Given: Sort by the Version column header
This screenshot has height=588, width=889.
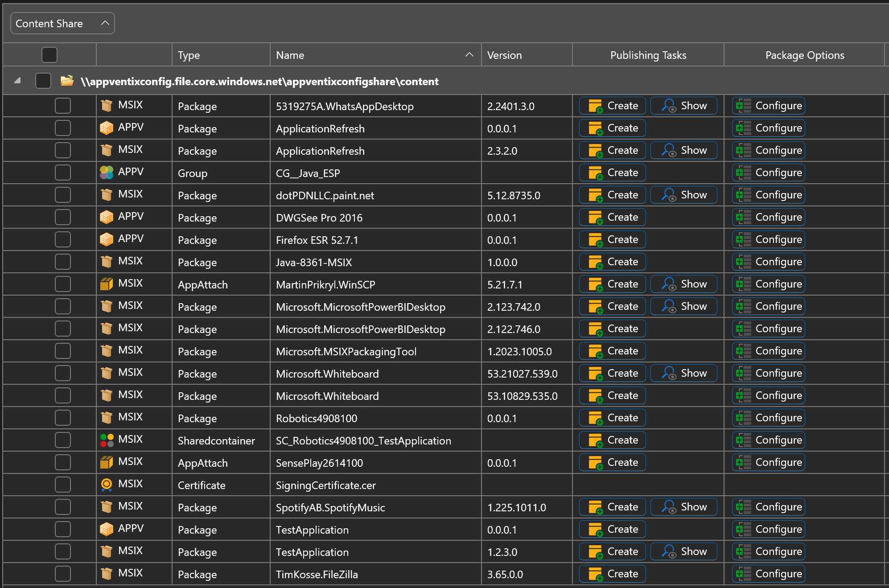Looking at the screenshot, I should (504, 55).
